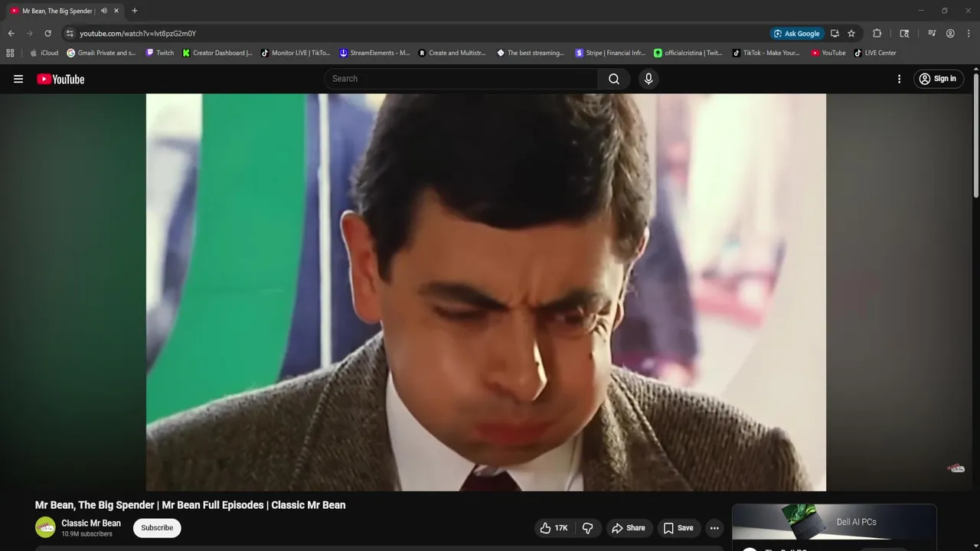This screenshot has width=980, height=551.
Task: Open Twitch bookmark
Action: point(160,53)
